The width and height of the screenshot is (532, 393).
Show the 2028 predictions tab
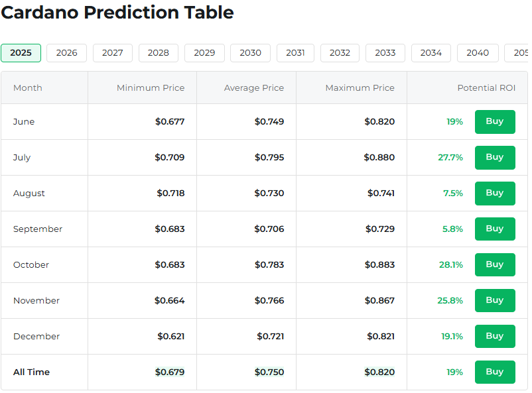coord(158,53)
